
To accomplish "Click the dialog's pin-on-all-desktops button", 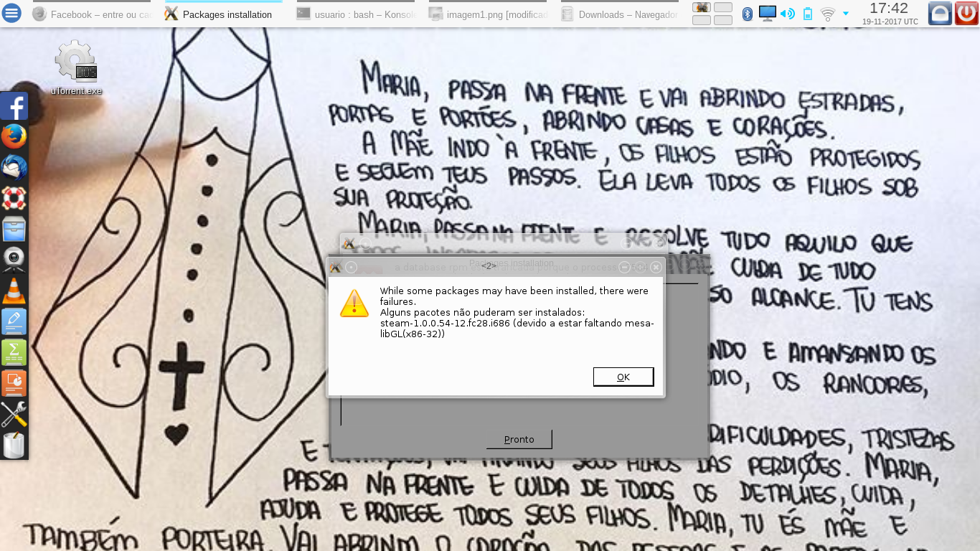I will [x=351, y=267].
